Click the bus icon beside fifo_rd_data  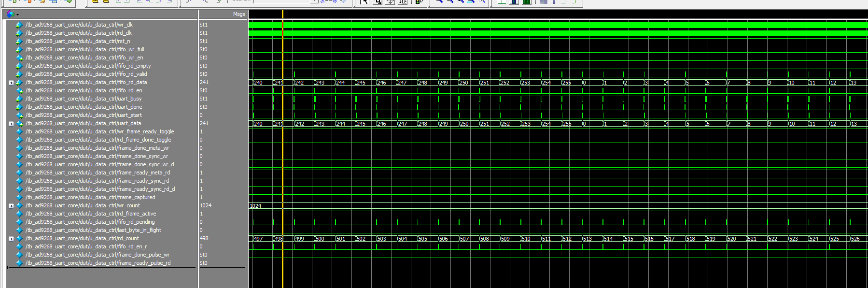coord(19,82)
